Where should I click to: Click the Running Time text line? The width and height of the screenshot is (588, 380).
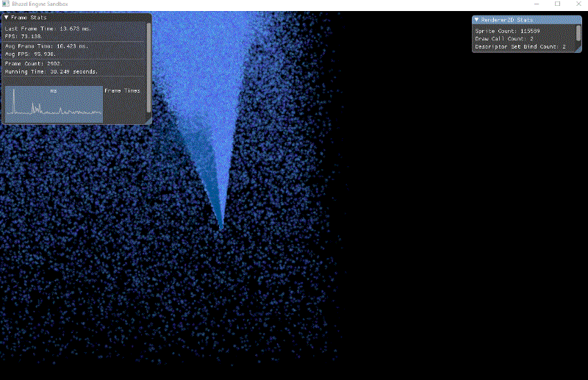[51, 71]
